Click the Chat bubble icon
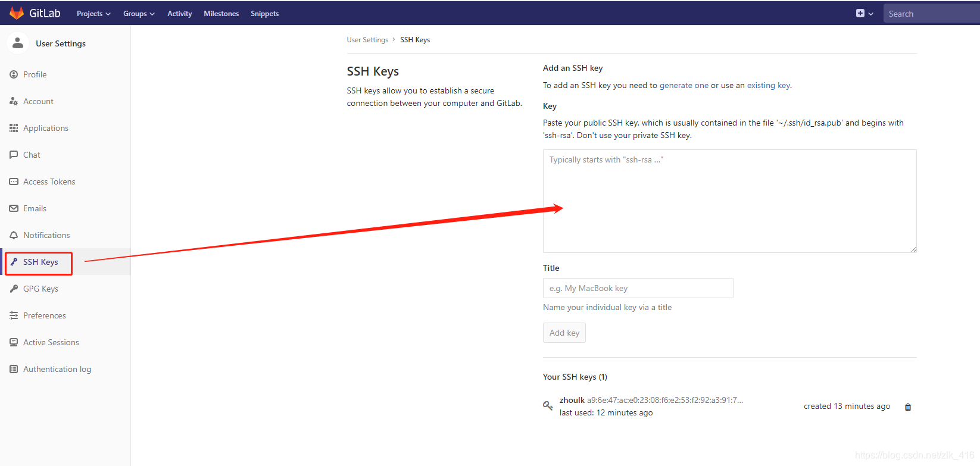This screenshot has height=466, width=980. tap(14, 155)
